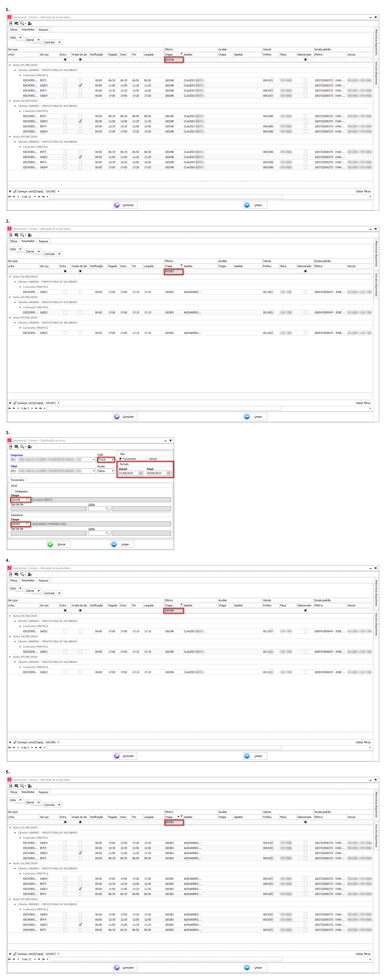This screenshot has height=980, width=386.
Task: Open the calendar picker for Inicial date
Action: [141, 473]
